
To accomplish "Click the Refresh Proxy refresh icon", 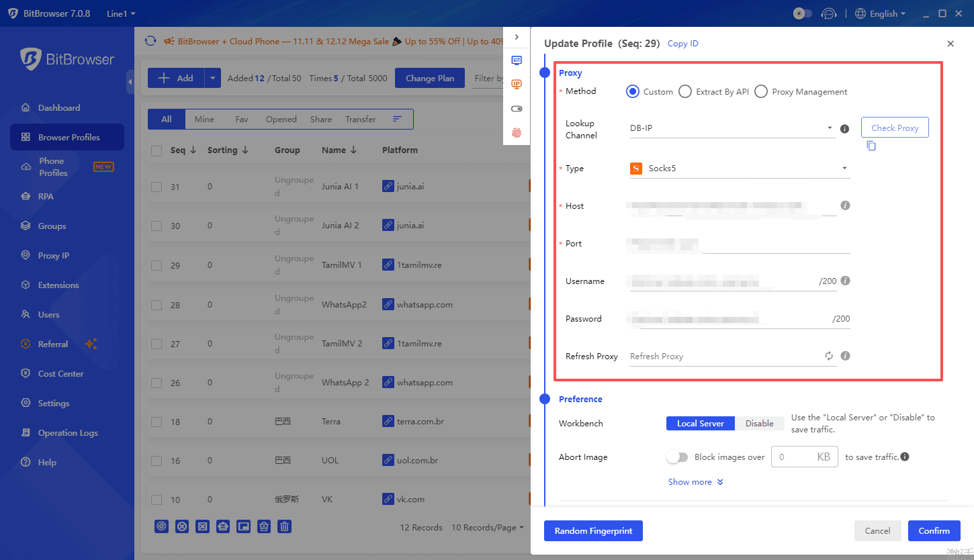I will [x=828, y=356].
